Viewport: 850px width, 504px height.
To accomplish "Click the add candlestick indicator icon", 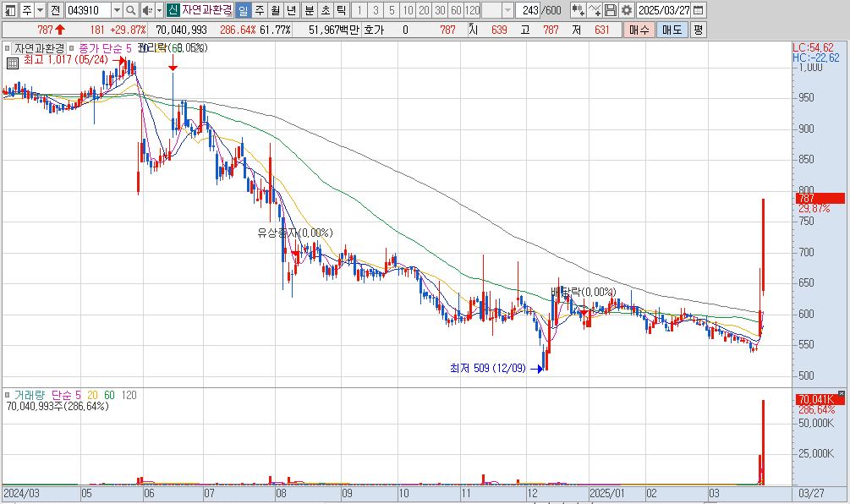I will (578, 10).
